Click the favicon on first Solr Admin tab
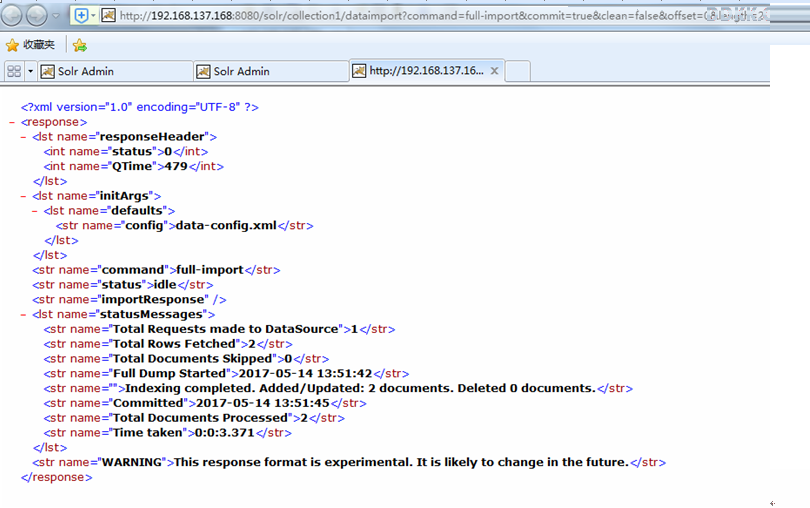Viewport: 810px width, 508px height. tap(48, 71)
